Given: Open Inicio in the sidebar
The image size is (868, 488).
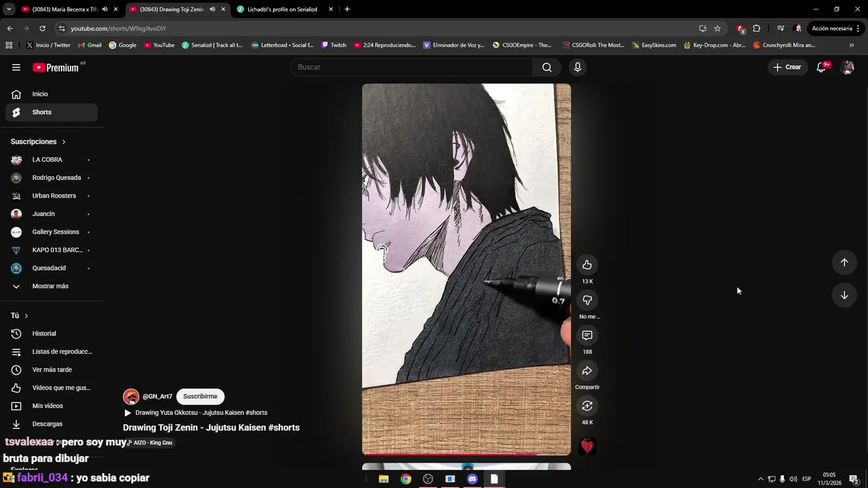Looking at the screenshot, I should [x=52, y=94].
